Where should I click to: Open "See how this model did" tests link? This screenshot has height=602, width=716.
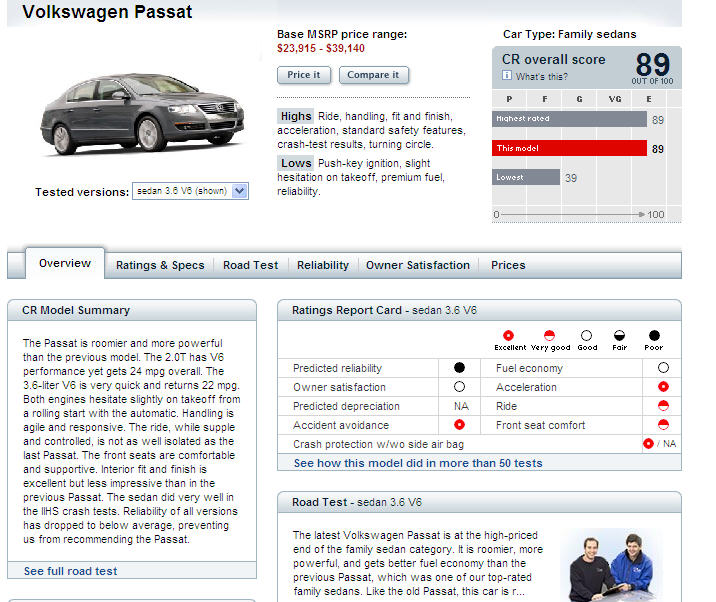click(418, 463)
